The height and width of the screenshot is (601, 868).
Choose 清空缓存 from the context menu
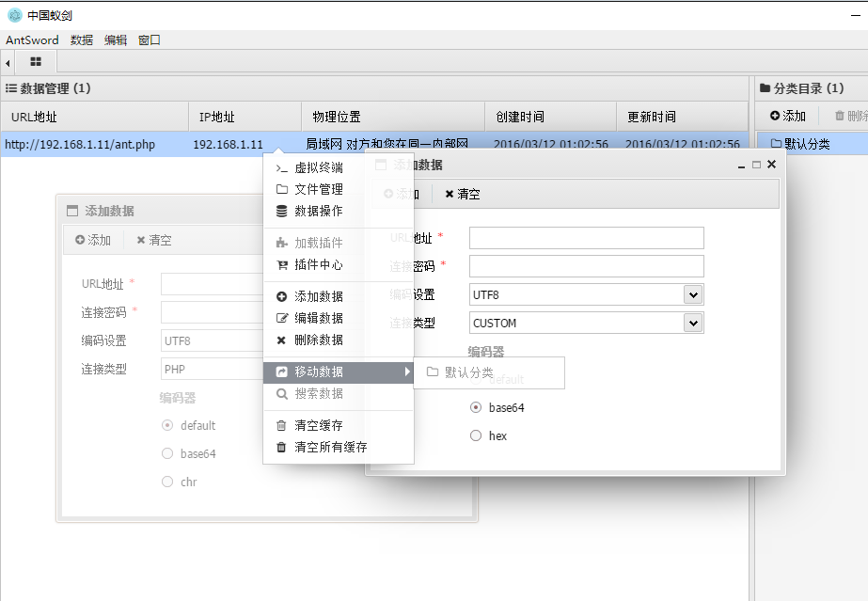(339, 425)
